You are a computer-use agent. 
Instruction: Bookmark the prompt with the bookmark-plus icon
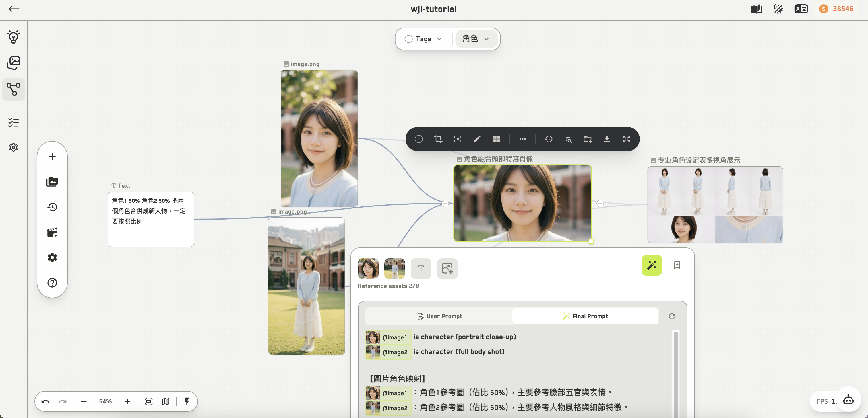(x=677, y=265)
